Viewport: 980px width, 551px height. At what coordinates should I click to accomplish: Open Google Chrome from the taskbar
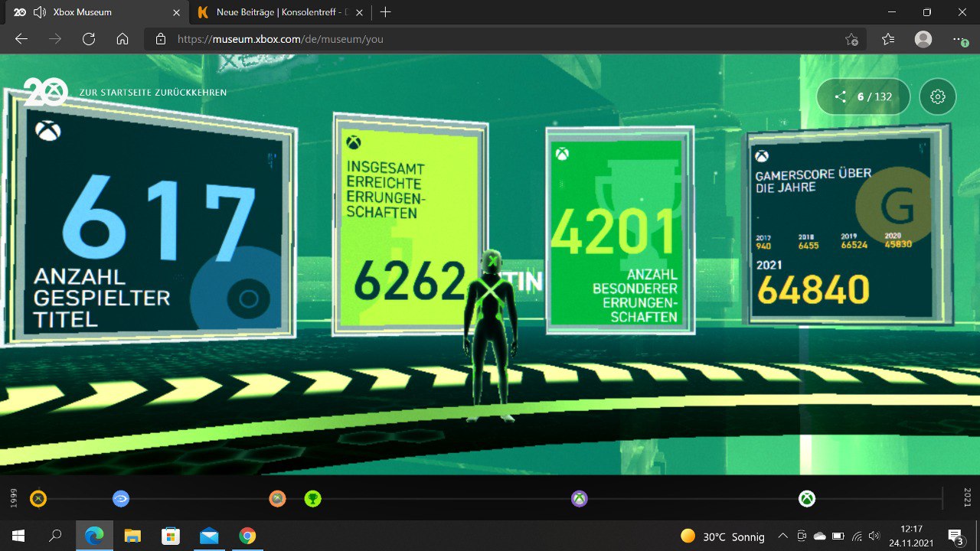point(247,536)
